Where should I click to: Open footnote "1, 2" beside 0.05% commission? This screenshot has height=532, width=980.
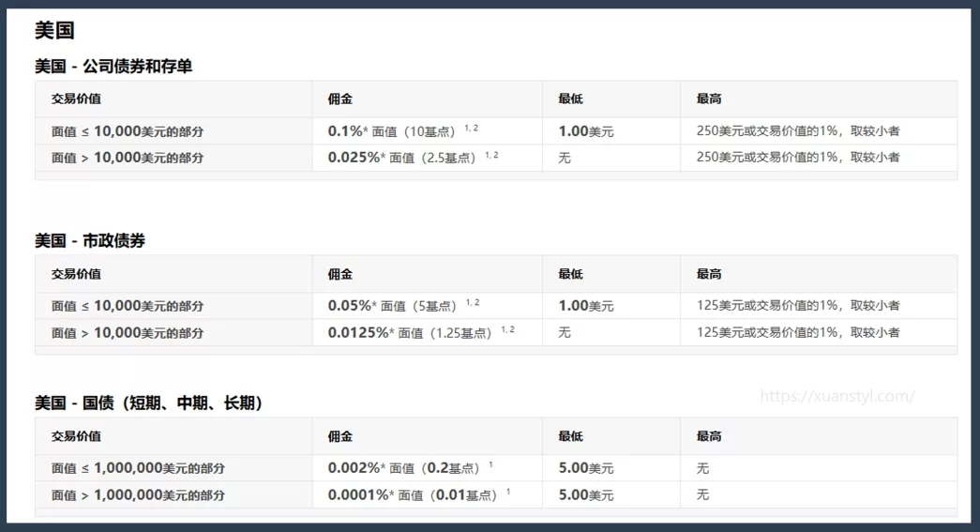pyautogui.click(x=473, y=302)
